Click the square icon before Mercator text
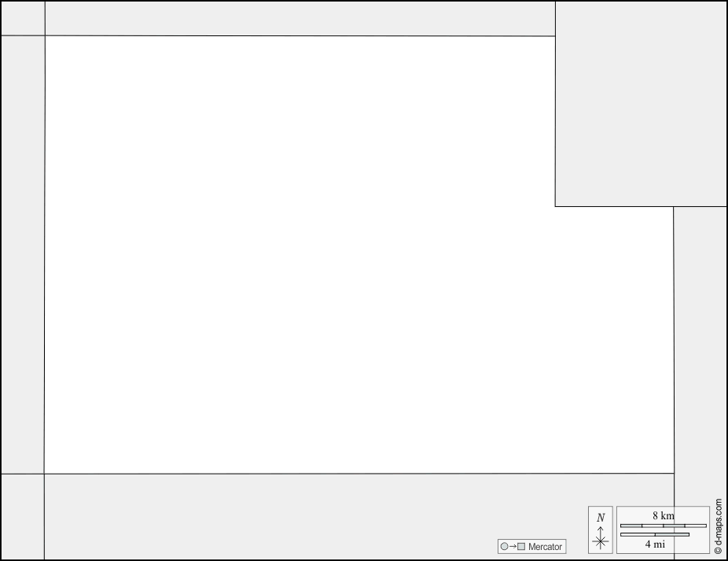This screenshot has width=728, height=561. pos(521,547)
